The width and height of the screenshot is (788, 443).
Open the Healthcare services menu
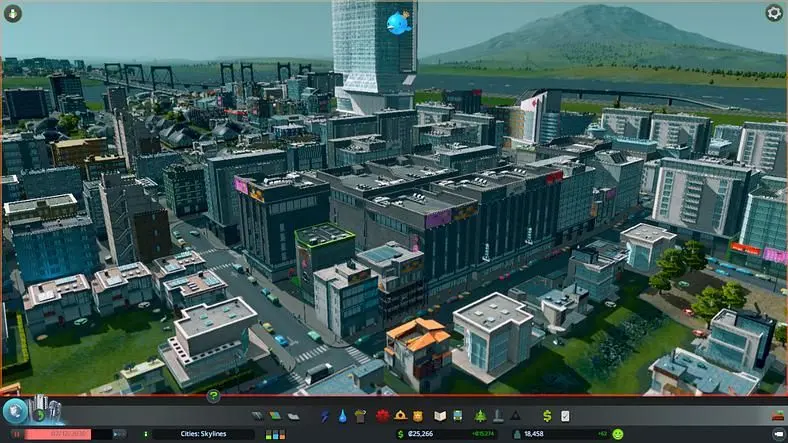point(382,416)
